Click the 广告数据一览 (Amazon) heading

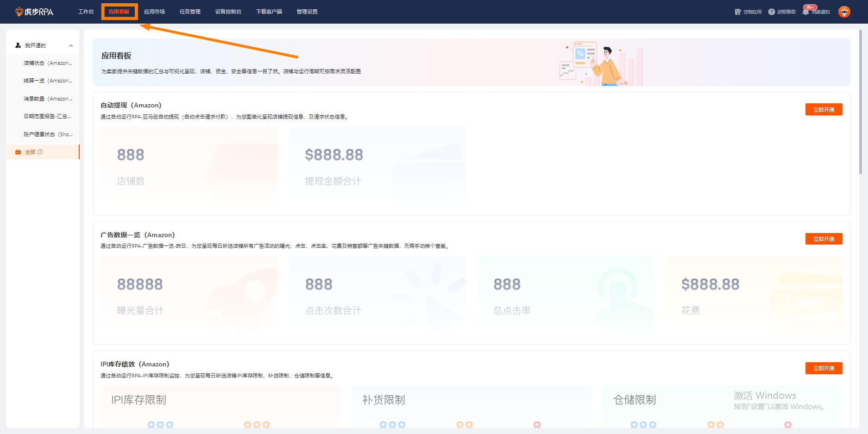tap(138, 235)
